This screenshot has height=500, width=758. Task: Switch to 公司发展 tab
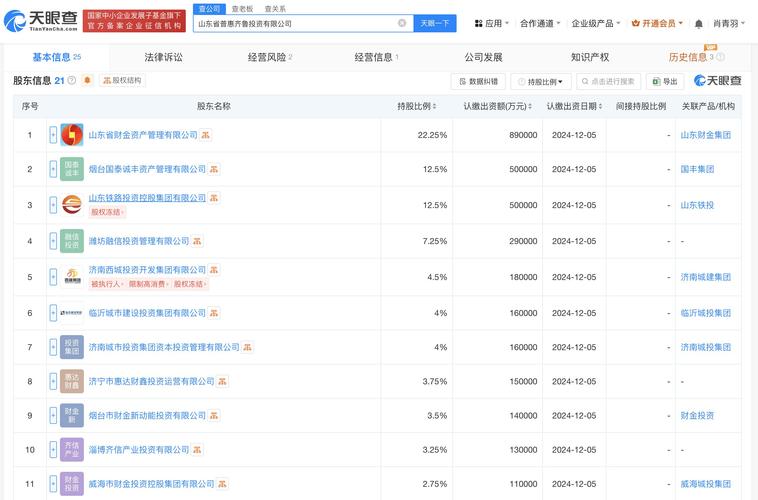tap(483, 57)
